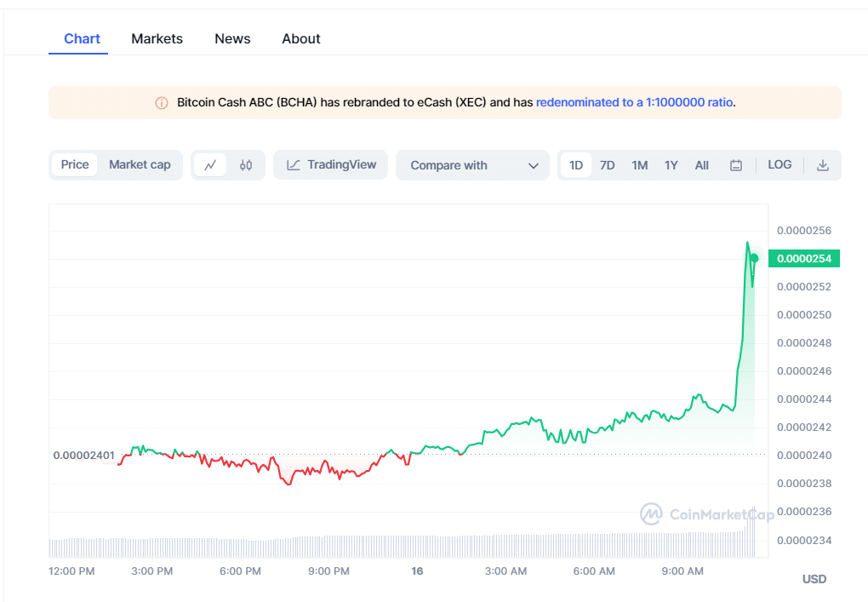Viewport: 868px width, 602px height.
Task: Switch to candlestick chart icon
Action: [246, 165]
